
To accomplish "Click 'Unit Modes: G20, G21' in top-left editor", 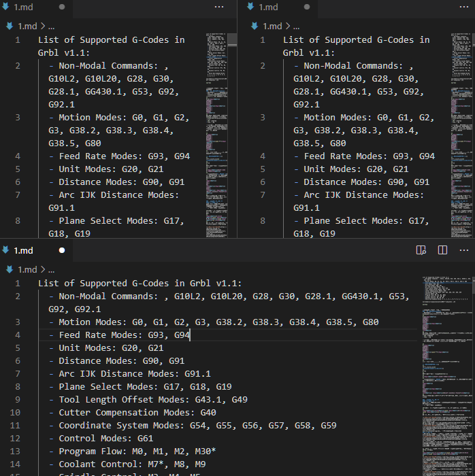I will [106, 169].
